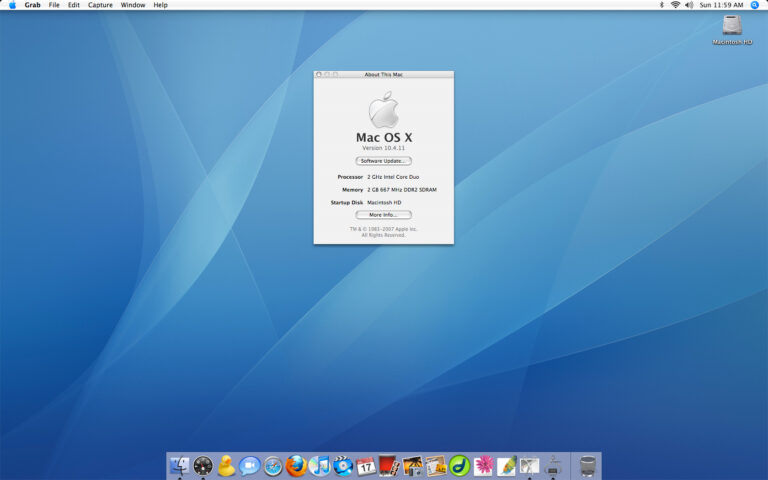This screenshot has width=768, height=480.
Task: Open the volume control in menu bar
Action: click(689, 5)
